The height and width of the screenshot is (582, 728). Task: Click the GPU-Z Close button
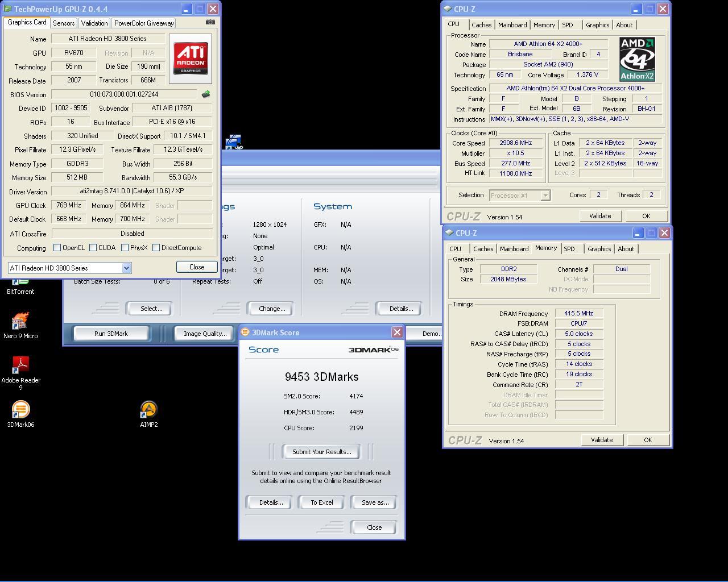196,267
